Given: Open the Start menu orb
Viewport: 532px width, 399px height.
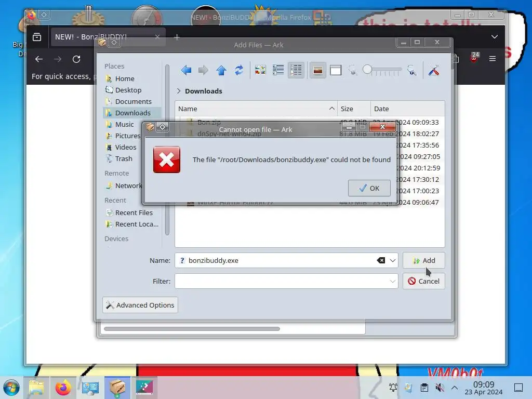Looking at the screenshot, I should [11, 388].
